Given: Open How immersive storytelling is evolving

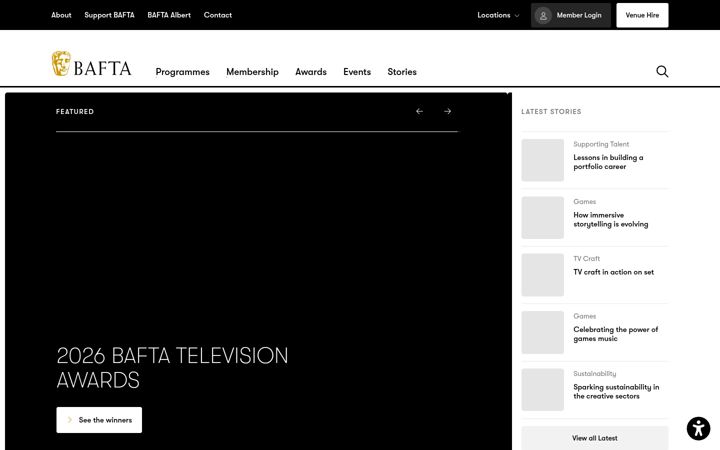Looking at the screenshot, I should tap(611, 219).
